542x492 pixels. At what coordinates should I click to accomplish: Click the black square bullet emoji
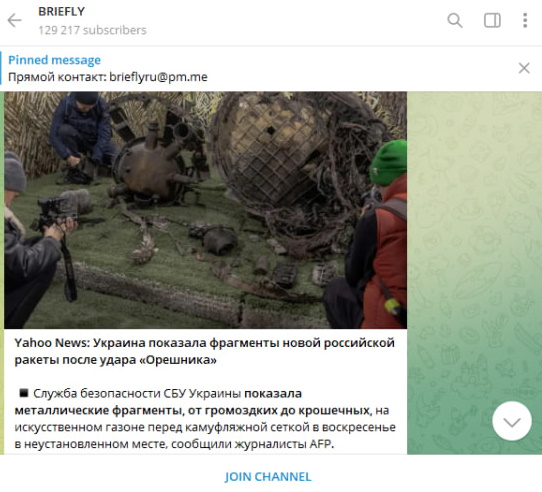(x=24, y=393)
